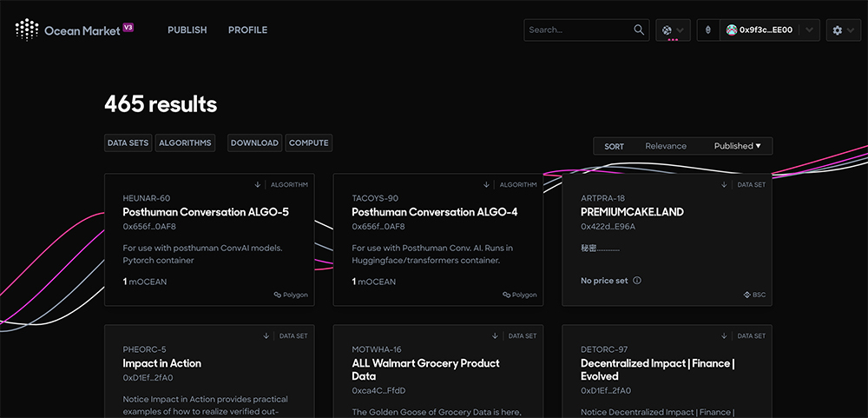Click the ARTPRA-18 symbol text
The image size is (868, 418).
(603, 198)
